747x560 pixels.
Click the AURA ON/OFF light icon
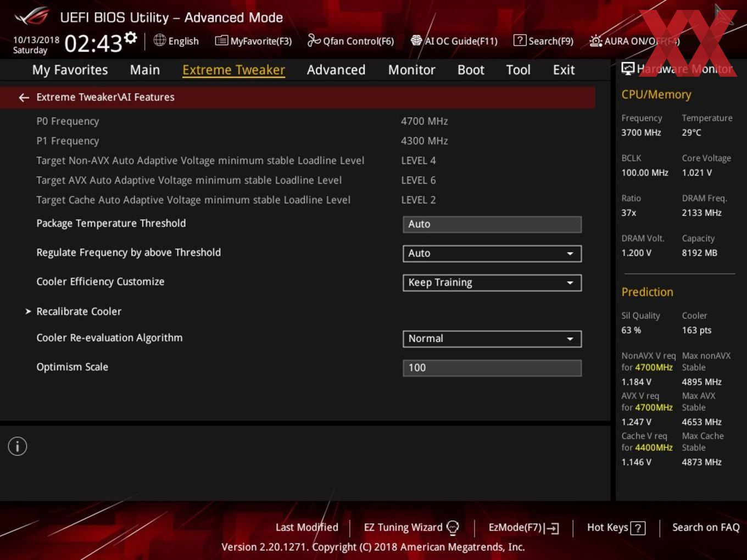coord(596,41)
